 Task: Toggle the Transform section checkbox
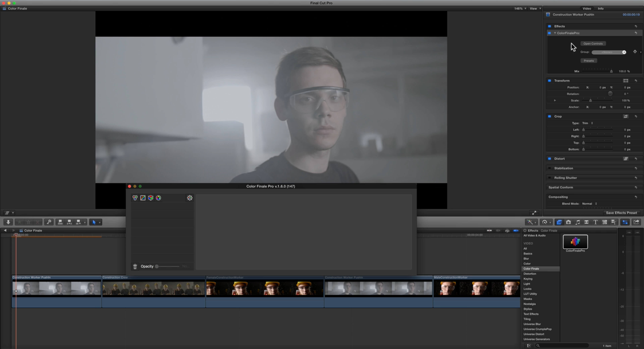[550, 81]
